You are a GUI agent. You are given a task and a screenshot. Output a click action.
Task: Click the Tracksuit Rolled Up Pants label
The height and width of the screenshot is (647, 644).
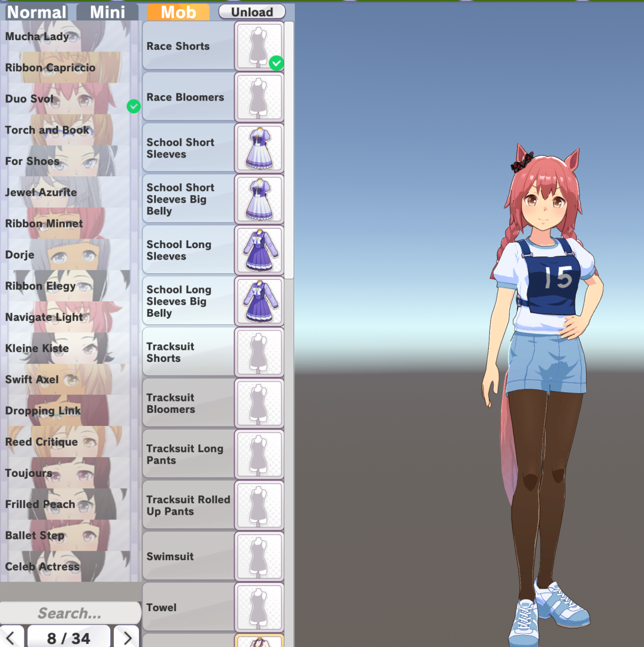(x=188, y=506)
